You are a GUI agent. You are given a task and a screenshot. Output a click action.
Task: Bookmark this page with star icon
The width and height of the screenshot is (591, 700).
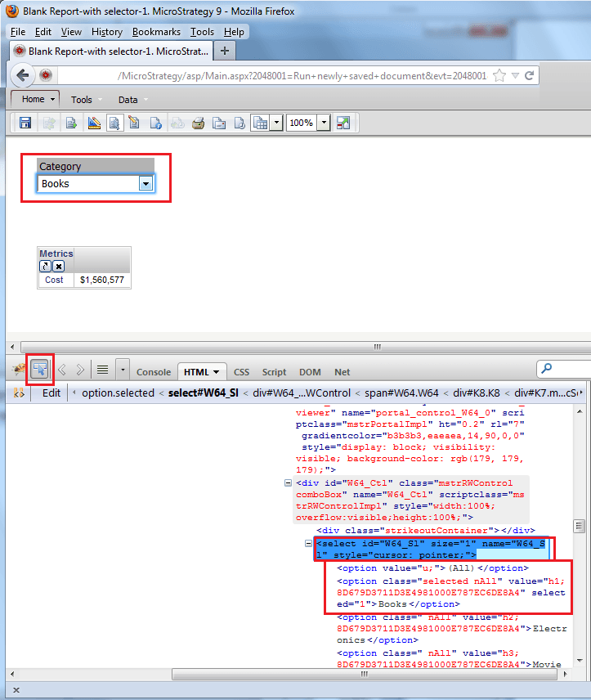498,75
